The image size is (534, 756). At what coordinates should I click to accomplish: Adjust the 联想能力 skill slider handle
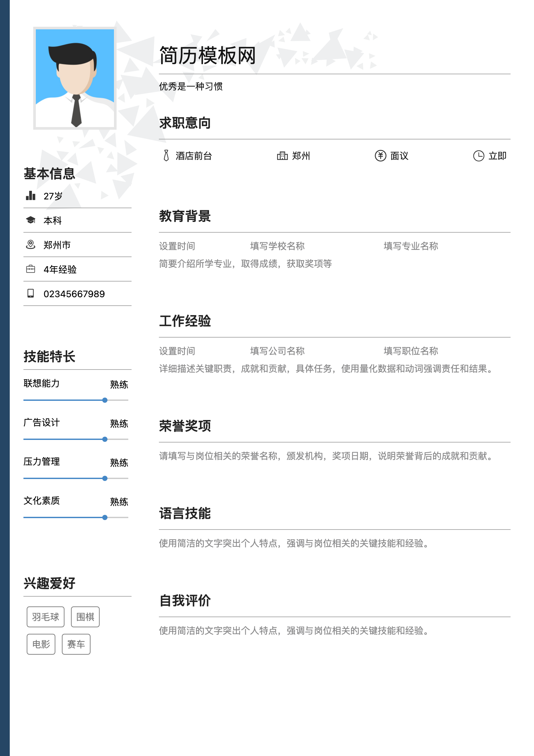pos(105,400)
